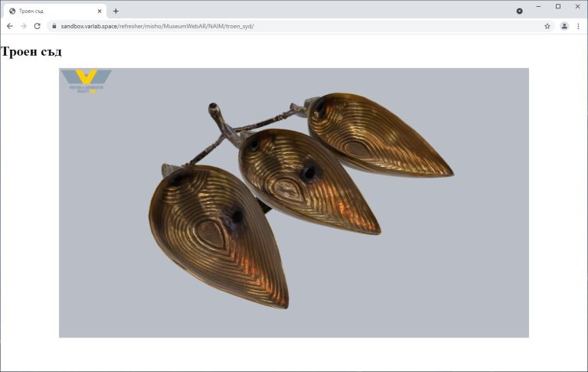Close the Chrome window
The height and width of the screenshot is (372, 588).
pyautogui.click(x=577, y=6)
